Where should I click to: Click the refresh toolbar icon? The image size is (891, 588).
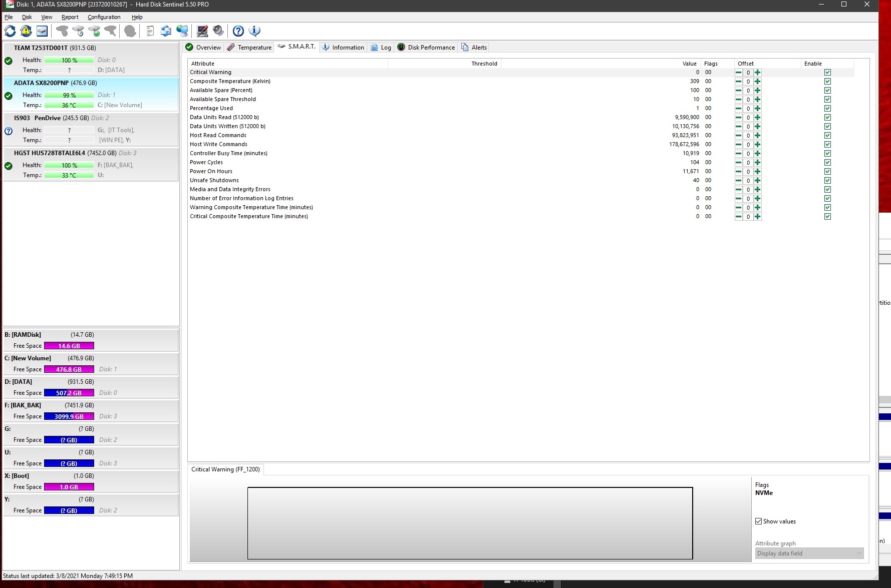click(x=10, y=31)
